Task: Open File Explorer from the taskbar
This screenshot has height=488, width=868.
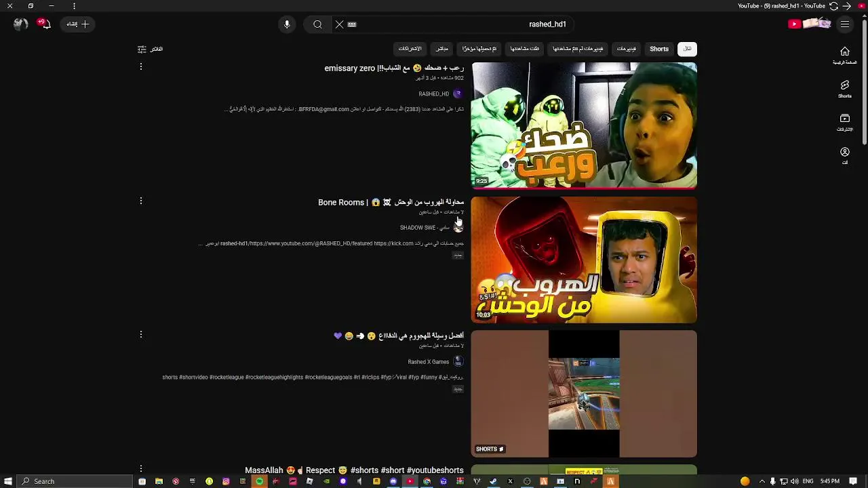Action: (159, 481)
